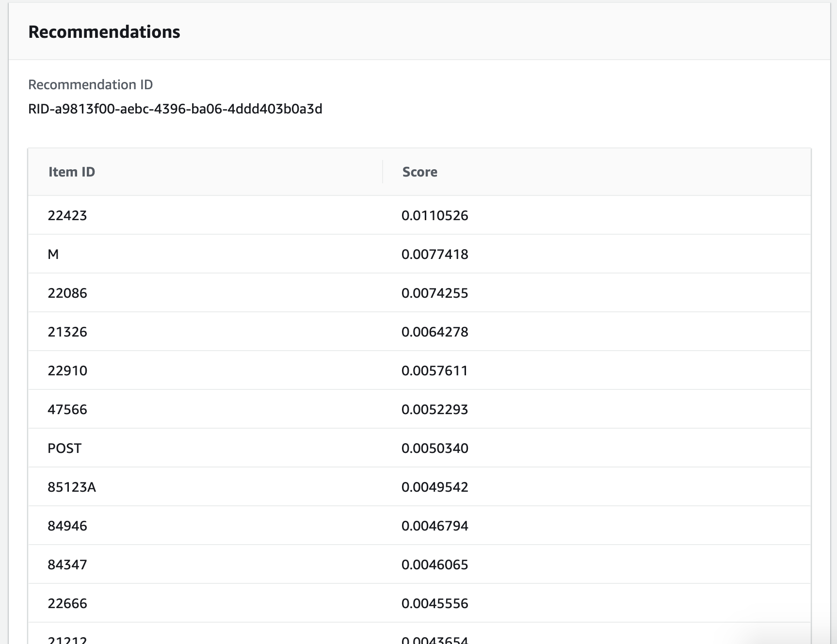Select the RID-a9813f00 recommendation ID value
Image resolution: width=837 pixels, height=644 pixels.
pyautogui.click(x=175, y=109)
